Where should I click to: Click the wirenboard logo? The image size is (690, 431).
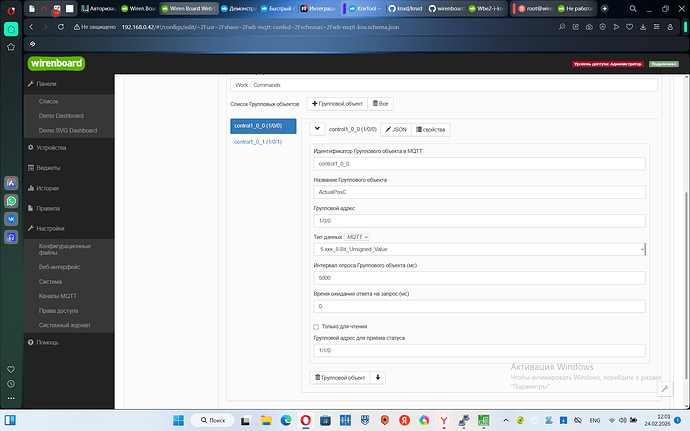pos(56,63)
